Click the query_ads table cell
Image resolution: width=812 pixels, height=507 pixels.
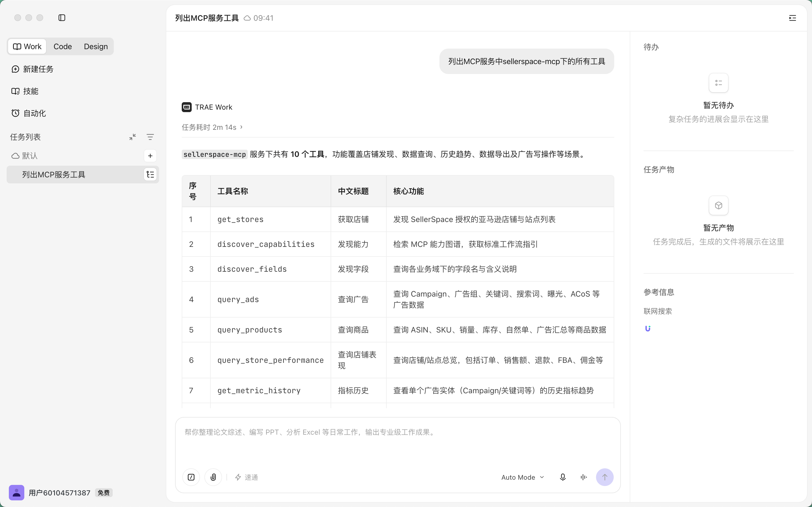270,299
